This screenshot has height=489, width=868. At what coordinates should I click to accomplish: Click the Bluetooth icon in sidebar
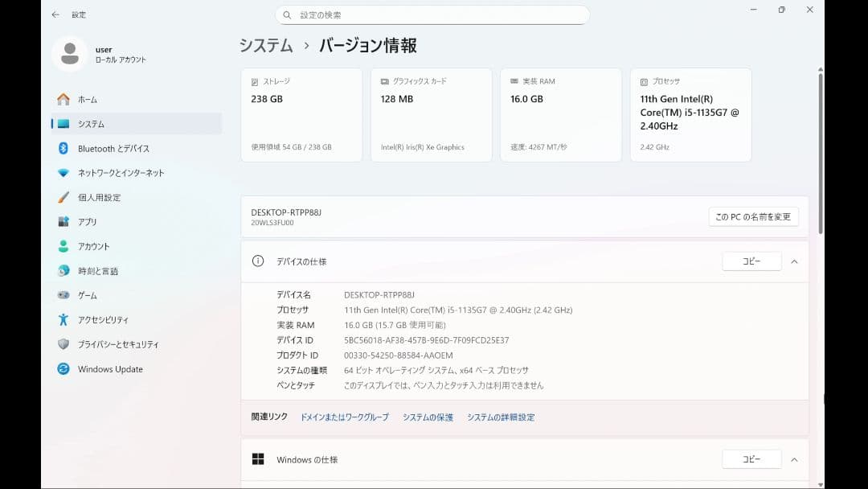click(63, 149)
